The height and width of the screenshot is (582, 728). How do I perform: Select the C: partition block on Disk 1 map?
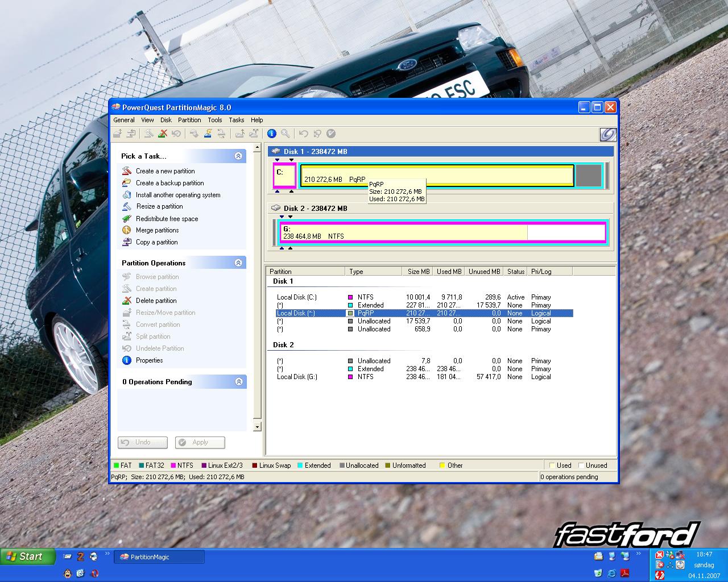285,176
